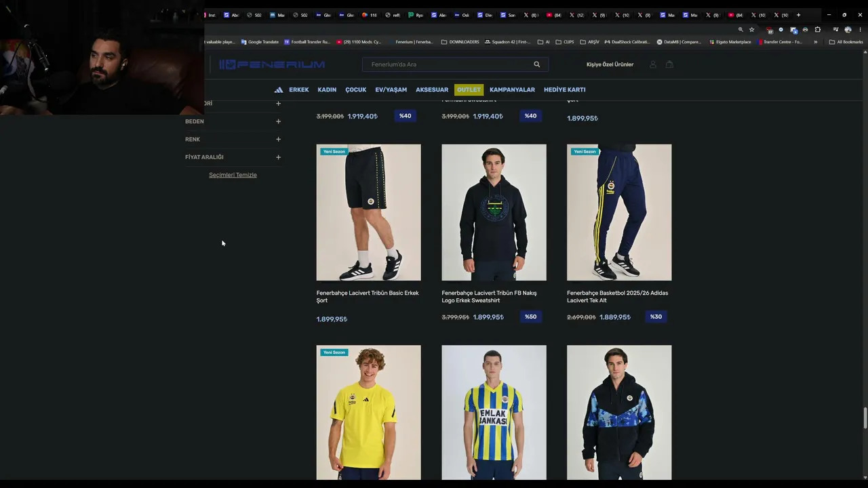
Task: Open the EV/YAŞAM menu
Action: click(391, 89)
